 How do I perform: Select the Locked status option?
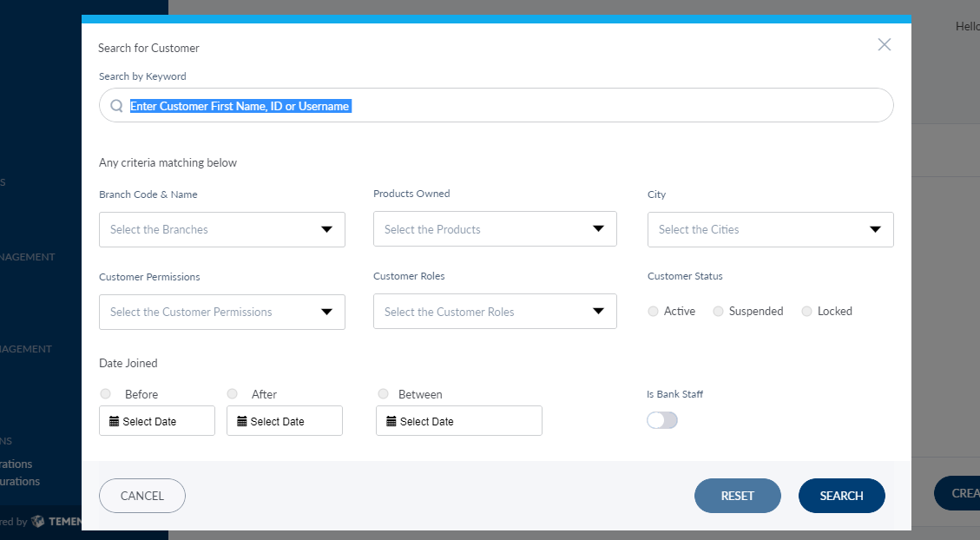(806, 311)
